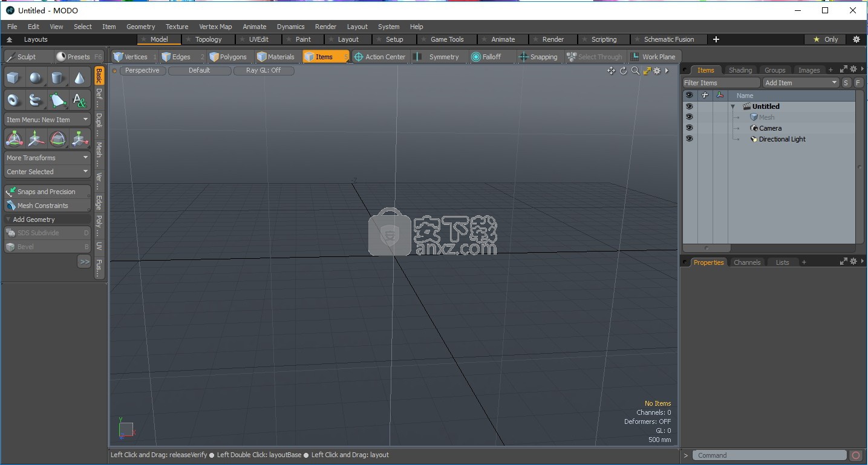The height and width of the screenshot is (465, 868).
Task: Click the viewport rotate icon
Action: click(x=624, y=71)
